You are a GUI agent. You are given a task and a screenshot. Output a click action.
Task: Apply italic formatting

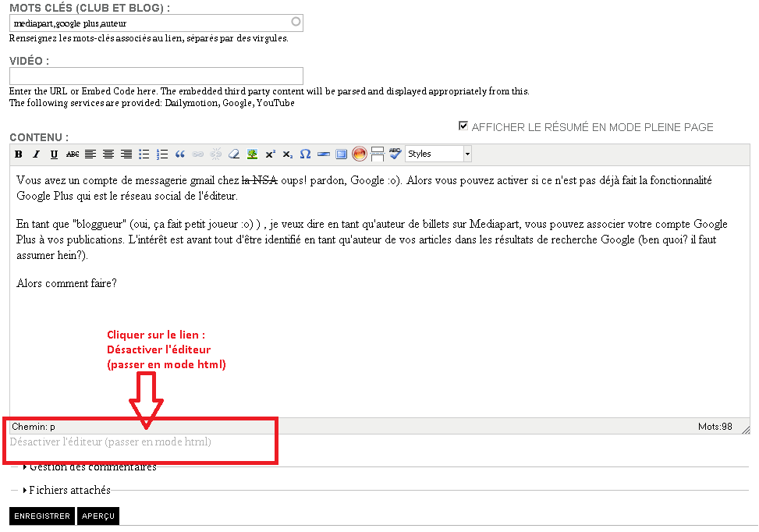[37, 154]
